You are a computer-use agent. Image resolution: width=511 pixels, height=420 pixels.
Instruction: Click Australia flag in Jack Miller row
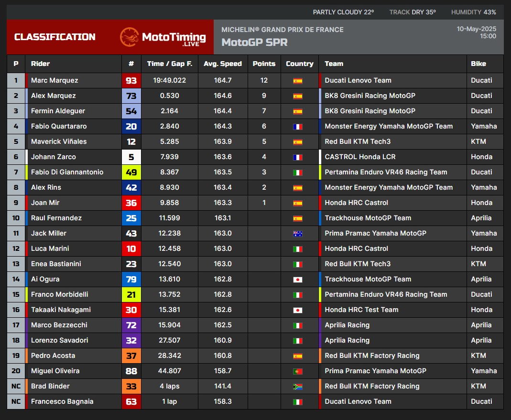(297, 234)
